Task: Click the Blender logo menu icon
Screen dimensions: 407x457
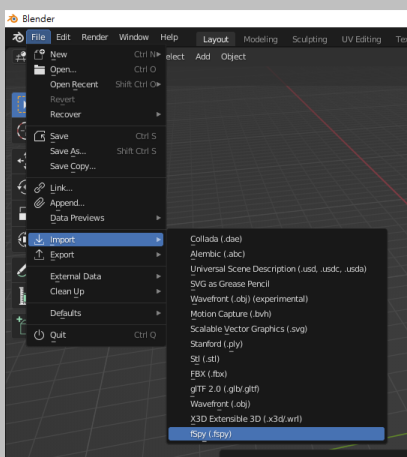Action: 18,37
